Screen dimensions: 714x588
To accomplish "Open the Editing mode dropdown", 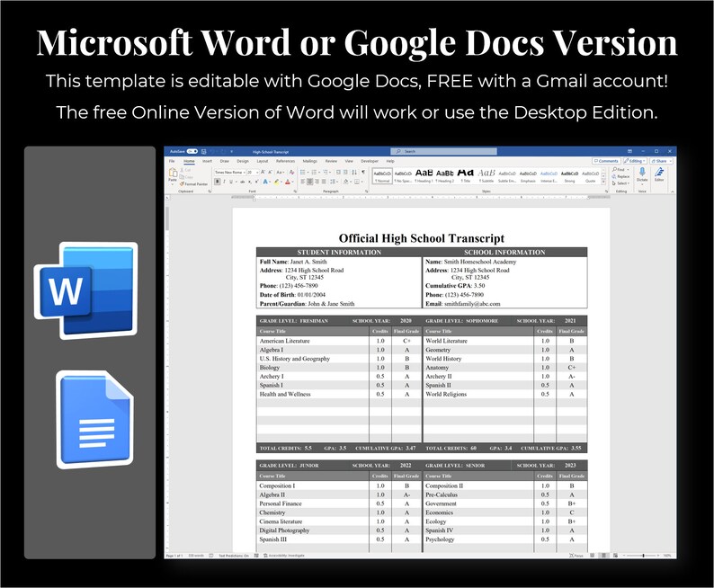I will 635,161.
